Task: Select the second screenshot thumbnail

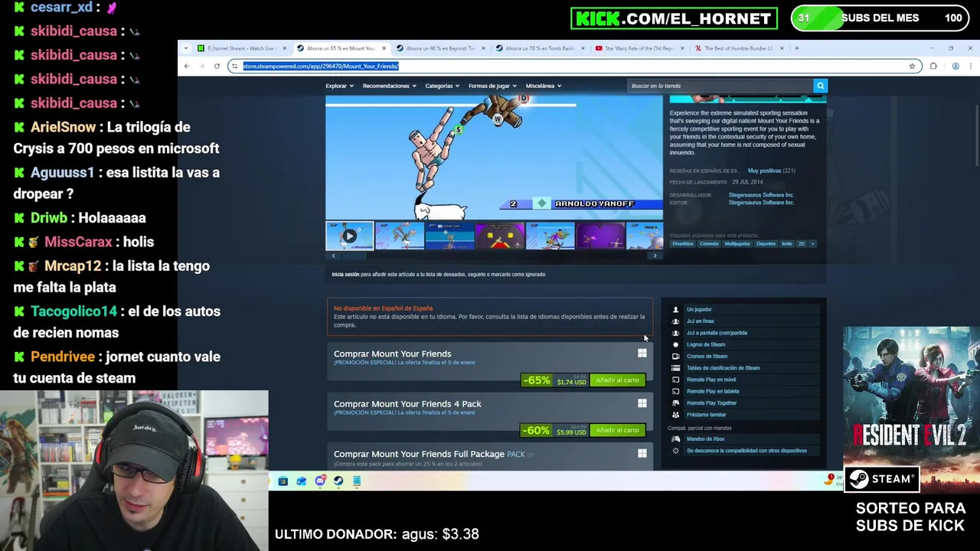Action: point(400,236)
